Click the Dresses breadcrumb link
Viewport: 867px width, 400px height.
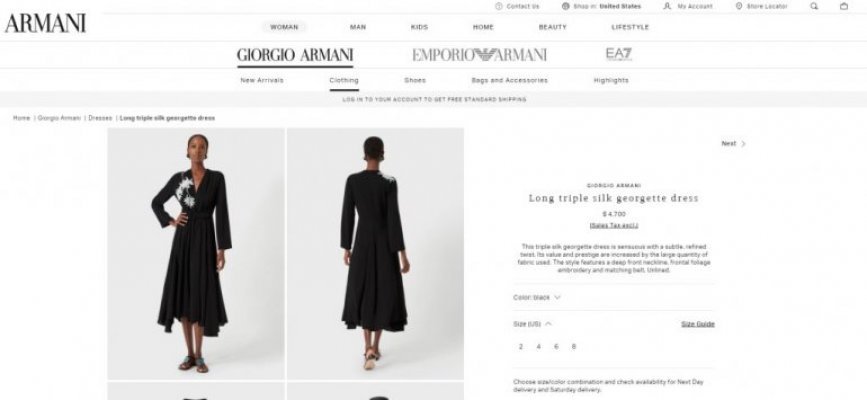click(x=100, y=118)
